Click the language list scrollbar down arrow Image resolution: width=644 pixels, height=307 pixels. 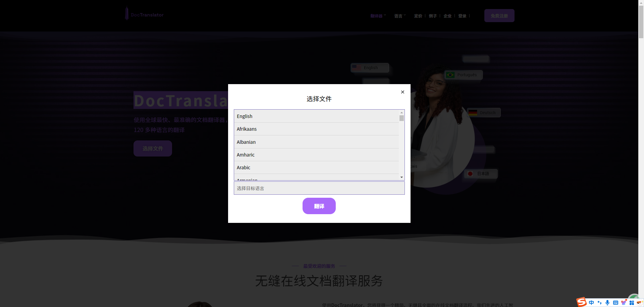click(401, 177)
